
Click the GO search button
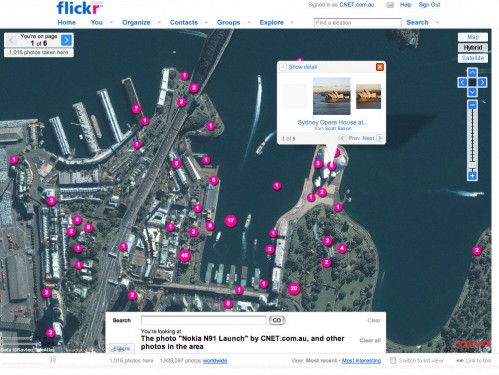[277, 320]
